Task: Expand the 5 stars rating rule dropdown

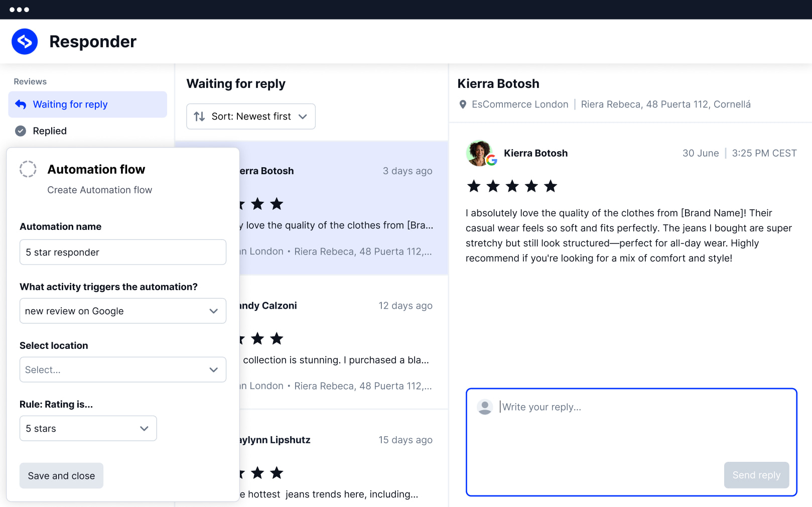Action: click(x=88, y=429)
